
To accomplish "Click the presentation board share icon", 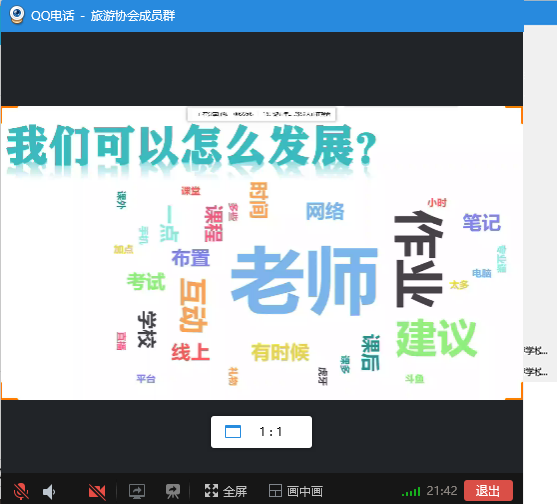I will tap(173, 491).
